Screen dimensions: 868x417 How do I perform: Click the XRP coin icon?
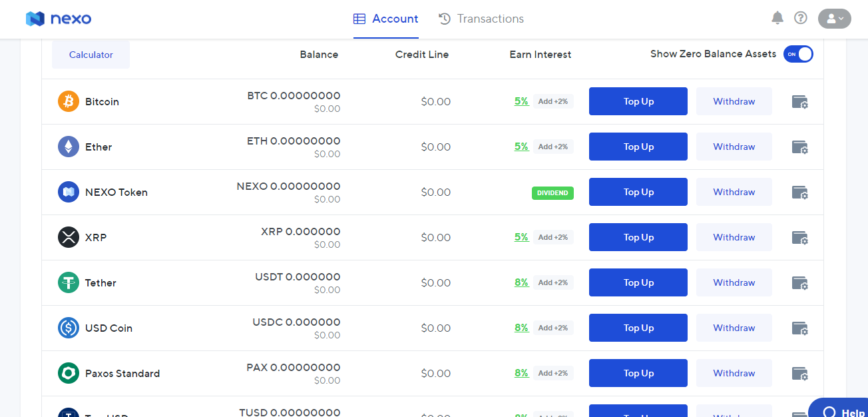pos(69,237)
